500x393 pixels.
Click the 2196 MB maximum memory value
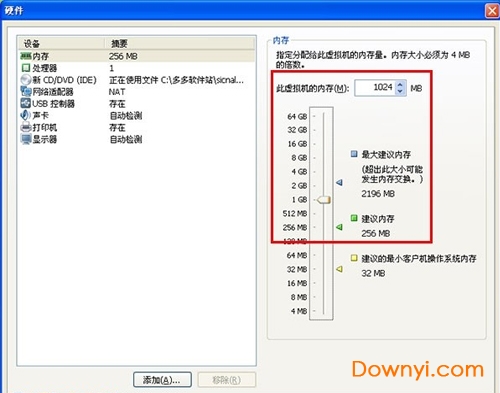coord(378,194)
